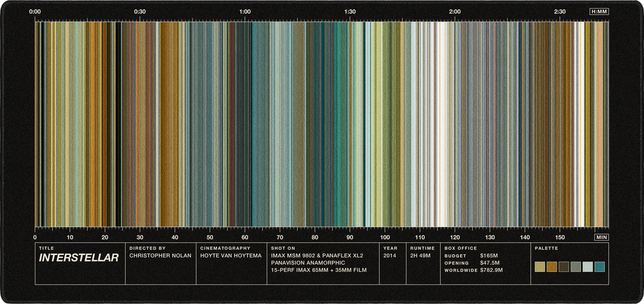
Task: Click the 2:00 top timeline label
Action: [455, 11]
